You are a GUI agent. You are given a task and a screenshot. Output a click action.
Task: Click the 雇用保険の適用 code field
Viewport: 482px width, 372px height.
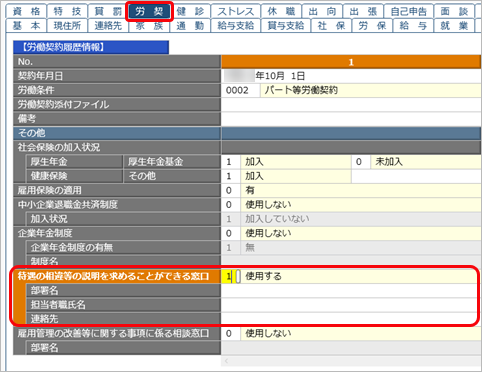[231, 190]
